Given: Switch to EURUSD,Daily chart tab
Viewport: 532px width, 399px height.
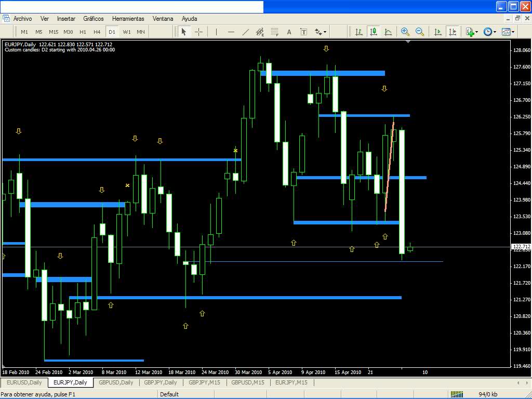Looking at the screenshot, I should click(24, 382).
